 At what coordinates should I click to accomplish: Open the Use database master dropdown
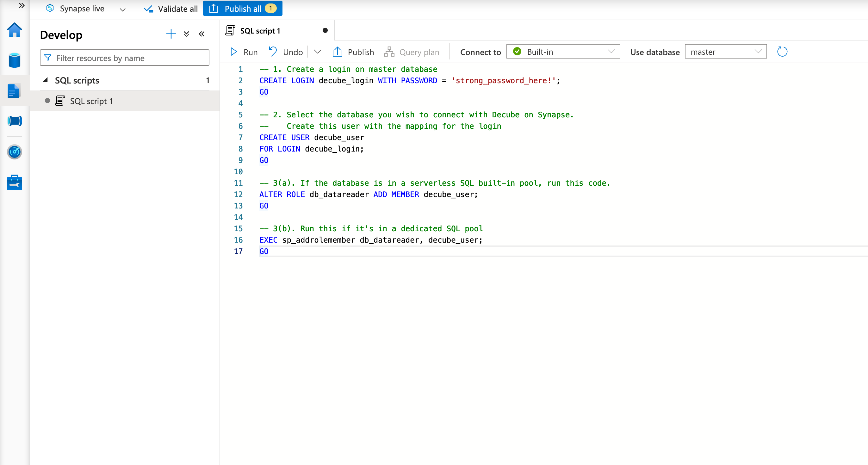[725, 52]
